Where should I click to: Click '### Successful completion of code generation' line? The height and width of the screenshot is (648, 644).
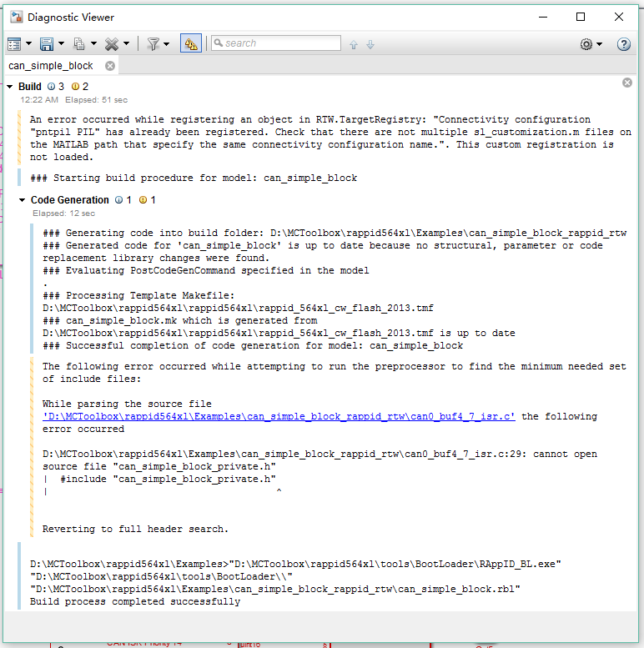(253, 345)
